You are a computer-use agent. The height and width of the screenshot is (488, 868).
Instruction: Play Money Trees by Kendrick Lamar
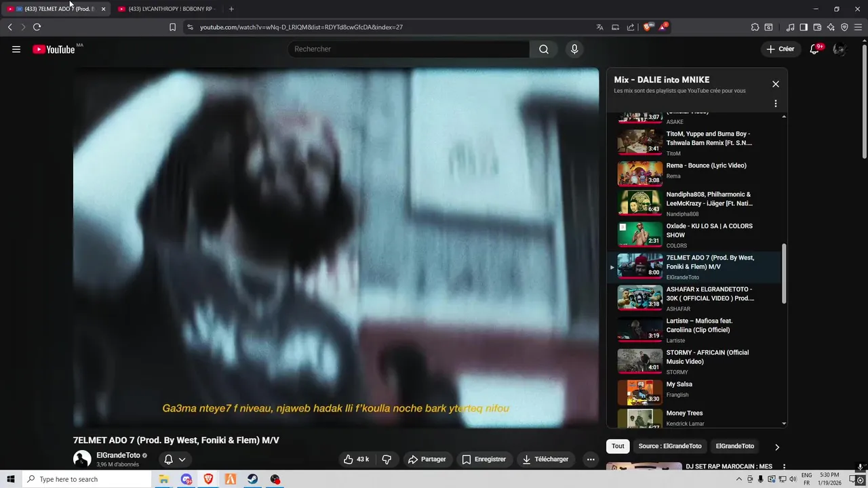694,418
